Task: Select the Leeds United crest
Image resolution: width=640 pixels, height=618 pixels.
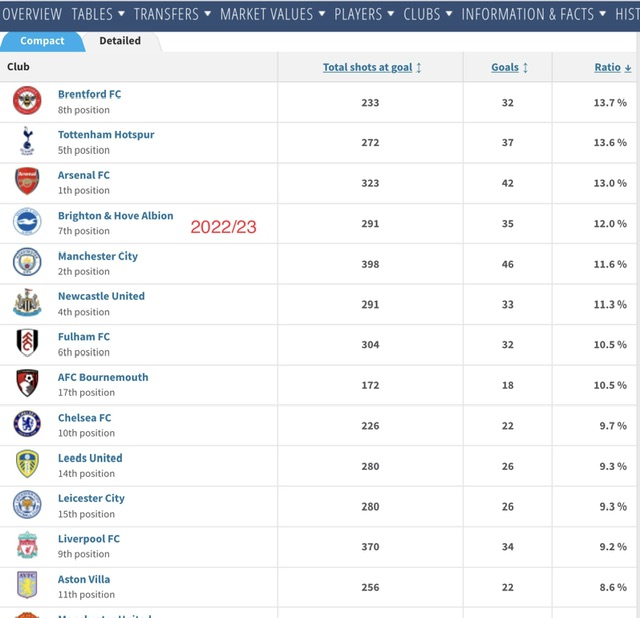Action: [27, 464]
